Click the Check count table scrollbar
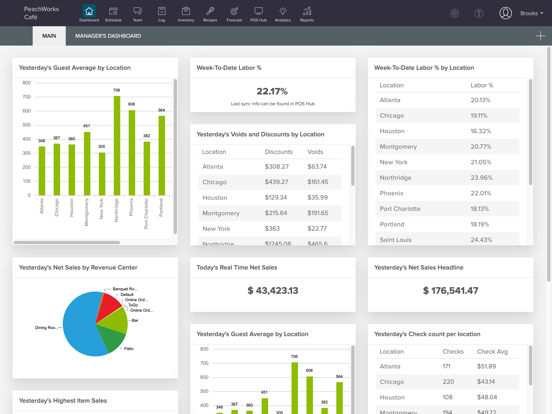The height and width of the screenshot is (414, 552). (x=531, y=365)
